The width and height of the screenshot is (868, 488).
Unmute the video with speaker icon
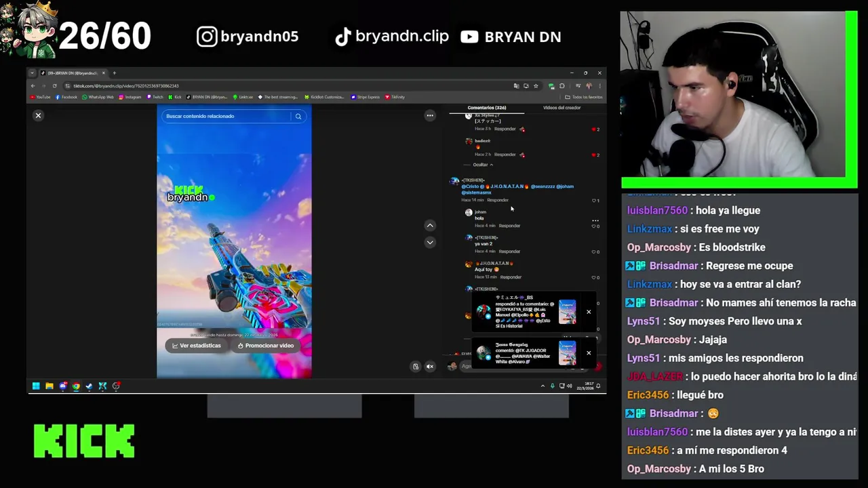tap(429, 367)
